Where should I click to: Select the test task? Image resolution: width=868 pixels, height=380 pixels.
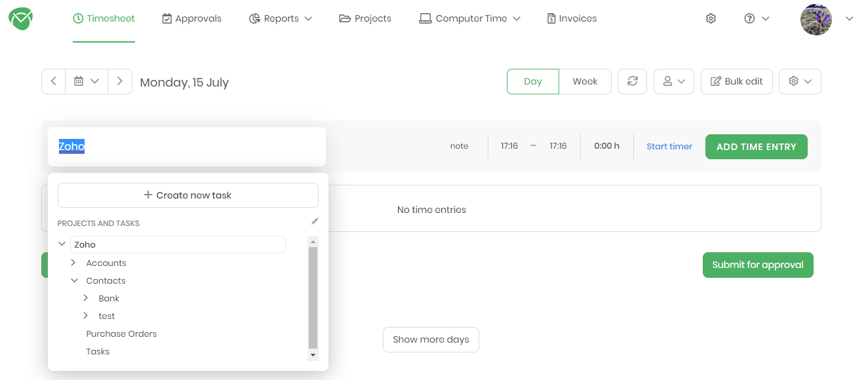click(107, 316)
